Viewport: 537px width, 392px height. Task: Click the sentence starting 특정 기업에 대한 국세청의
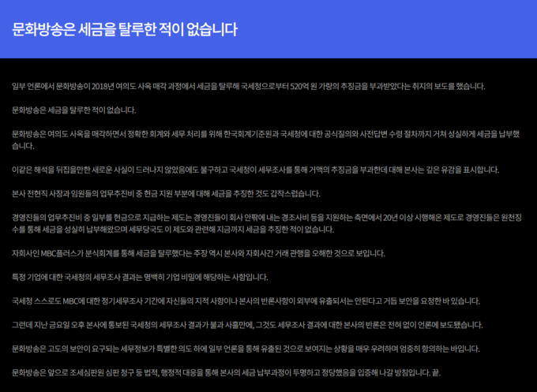pos(140,278)
